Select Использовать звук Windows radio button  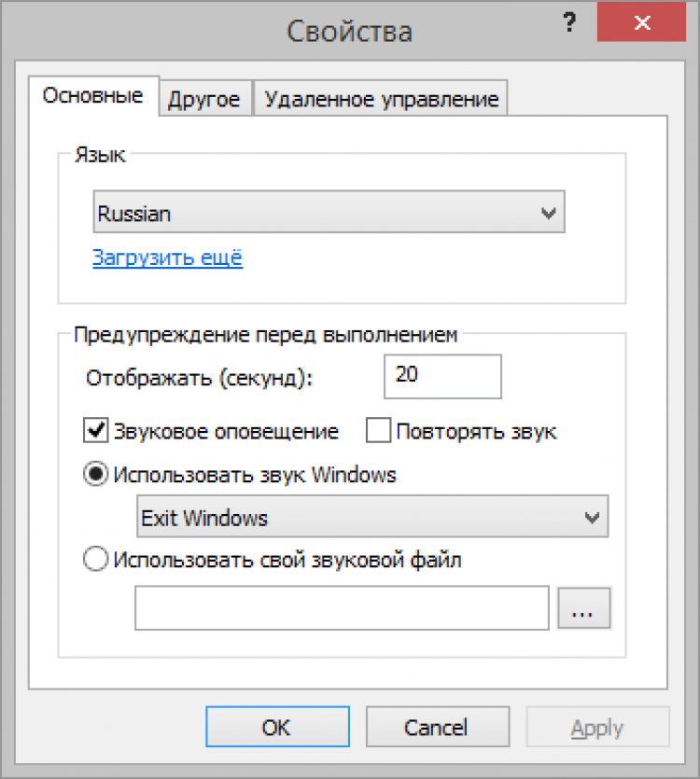tap(97, 475)
